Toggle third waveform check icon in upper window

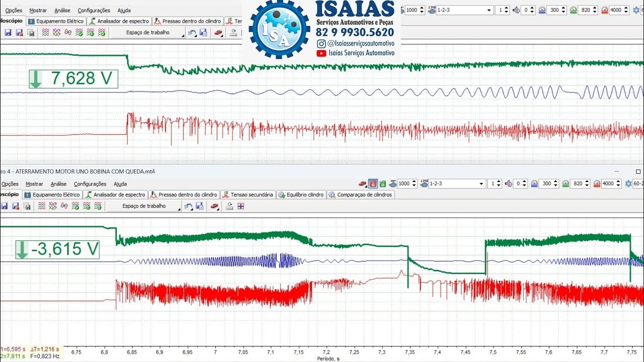102,32
